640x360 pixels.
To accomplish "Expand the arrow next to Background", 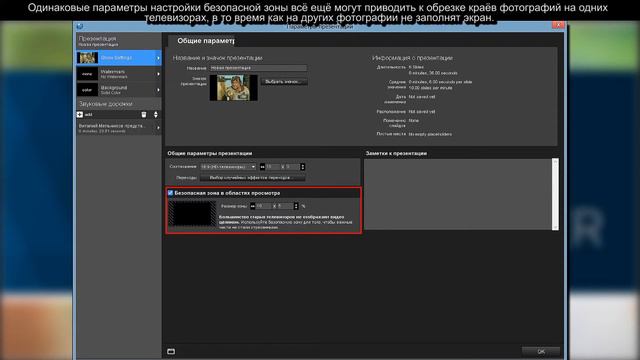I will pos(158,90).
